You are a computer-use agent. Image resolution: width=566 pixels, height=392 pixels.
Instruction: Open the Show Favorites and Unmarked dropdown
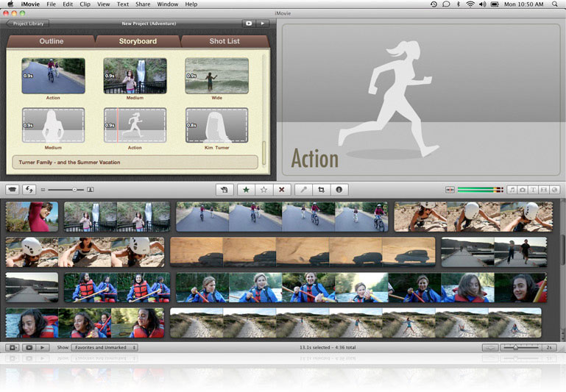click(105, 347)
